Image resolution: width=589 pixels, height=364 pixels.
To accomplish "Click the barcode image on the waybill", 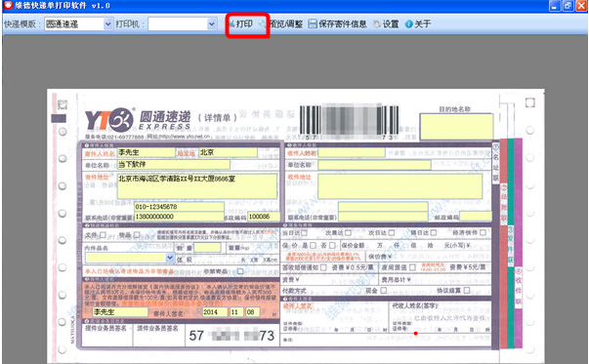I will pos(349,121).
